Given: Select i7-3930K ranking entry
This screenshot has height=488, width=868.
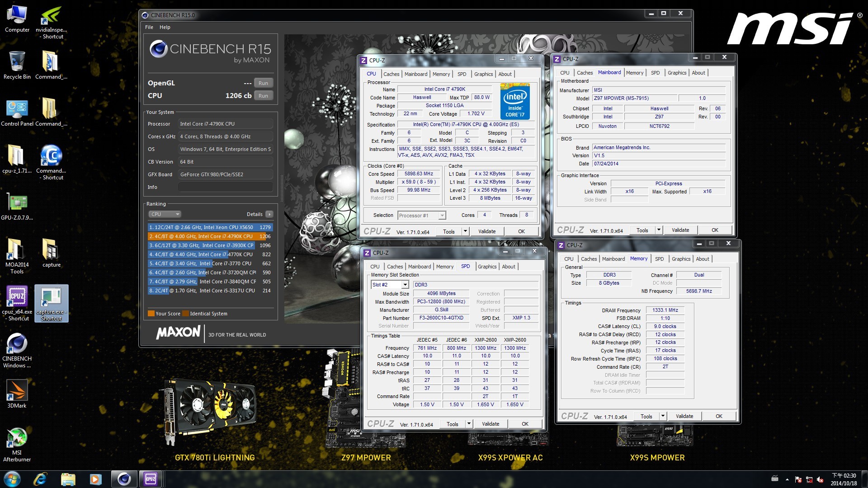Looking at the screenshot, I should coord(210,245).
